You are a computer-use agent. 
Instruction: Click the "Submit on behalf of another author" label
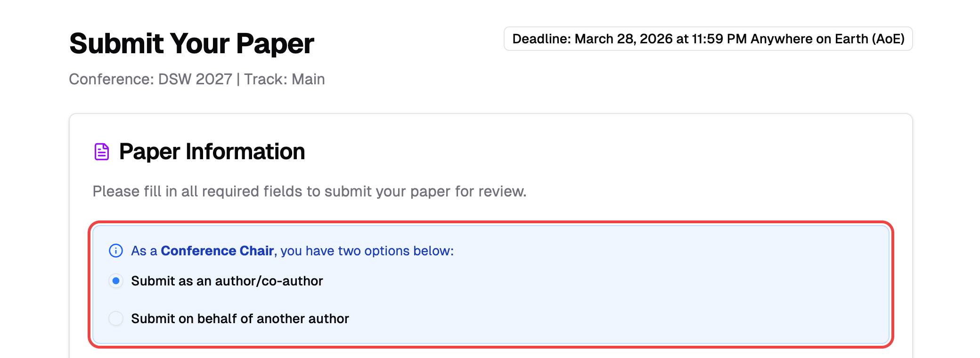click(x=240, y=318)
